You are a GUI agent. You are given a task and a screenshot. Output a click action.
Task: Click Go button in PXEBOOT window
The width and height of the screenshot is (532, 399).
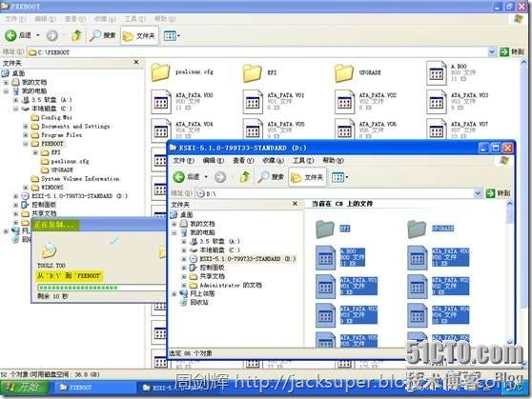pyautogui.click(x=512, y=51)
